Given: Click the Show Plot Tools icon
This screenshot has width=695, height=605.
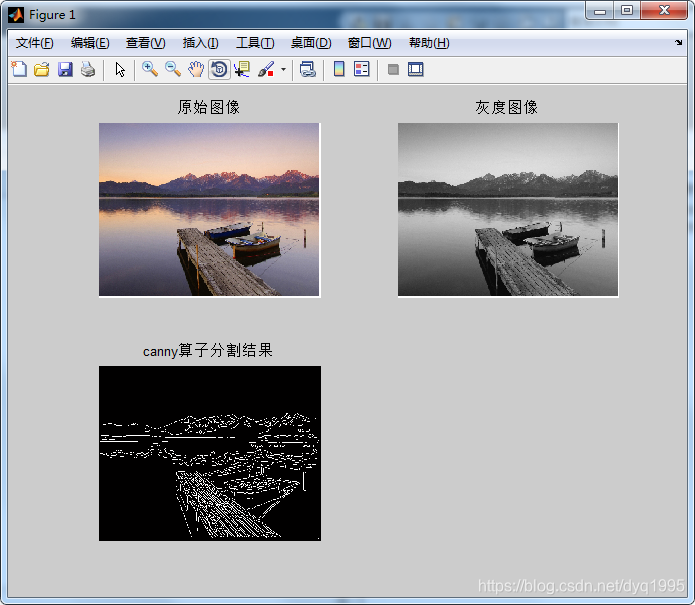Looking at the screenshot, I should (416, 70).
